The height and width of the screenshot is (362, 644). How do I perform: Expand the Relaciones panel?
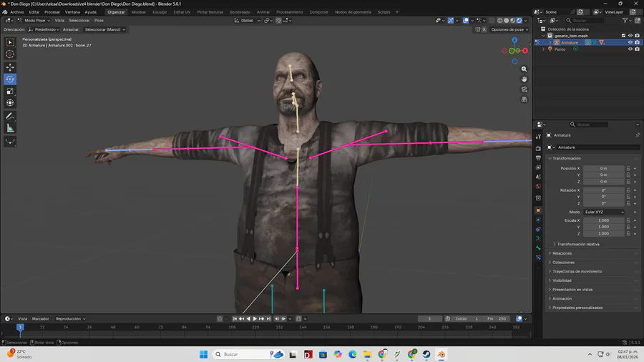[x=562, y=253]
